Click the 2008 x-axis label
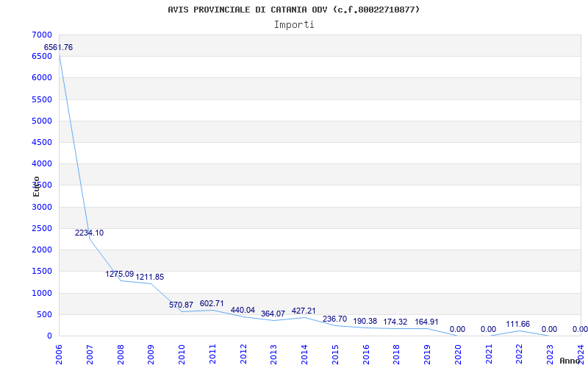Image resolution: width=588 pixels, height=368 pixels. (121, 355)
